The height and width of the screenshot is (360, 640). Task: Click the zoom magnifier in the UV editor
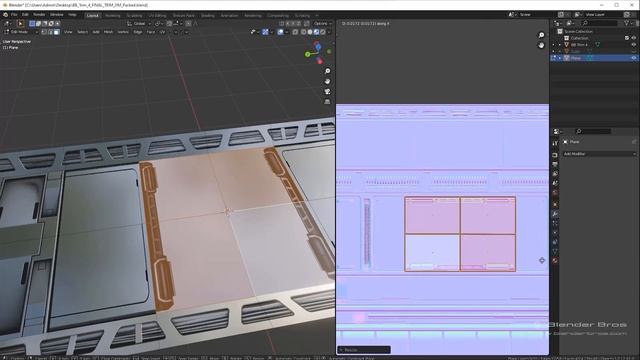coord(541,35)
